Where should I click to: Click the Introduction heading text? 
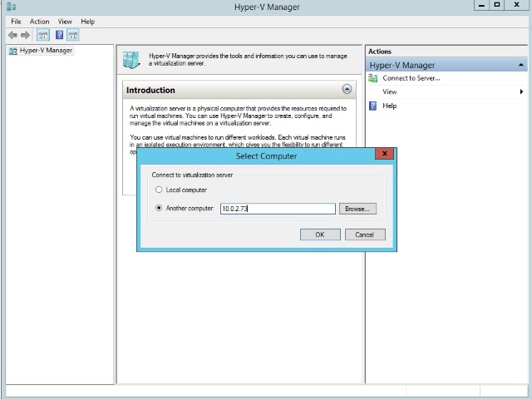coord(150,91)
